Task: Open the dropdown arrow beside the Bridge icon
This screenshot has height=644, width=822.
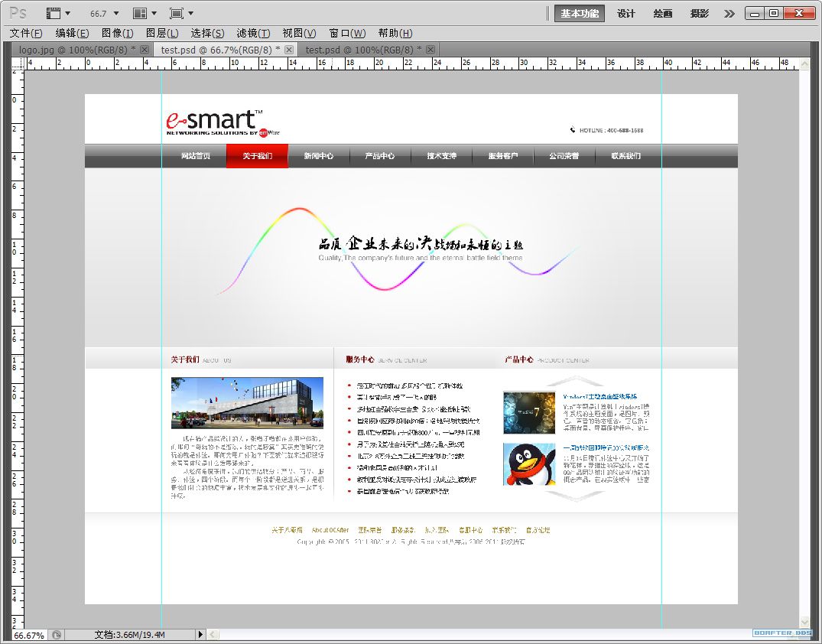Action: pos(67,14)
